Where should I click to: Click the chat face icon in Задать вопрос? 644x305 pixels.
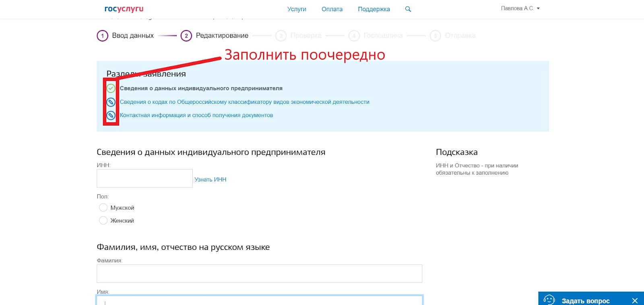tap(549, 300)
